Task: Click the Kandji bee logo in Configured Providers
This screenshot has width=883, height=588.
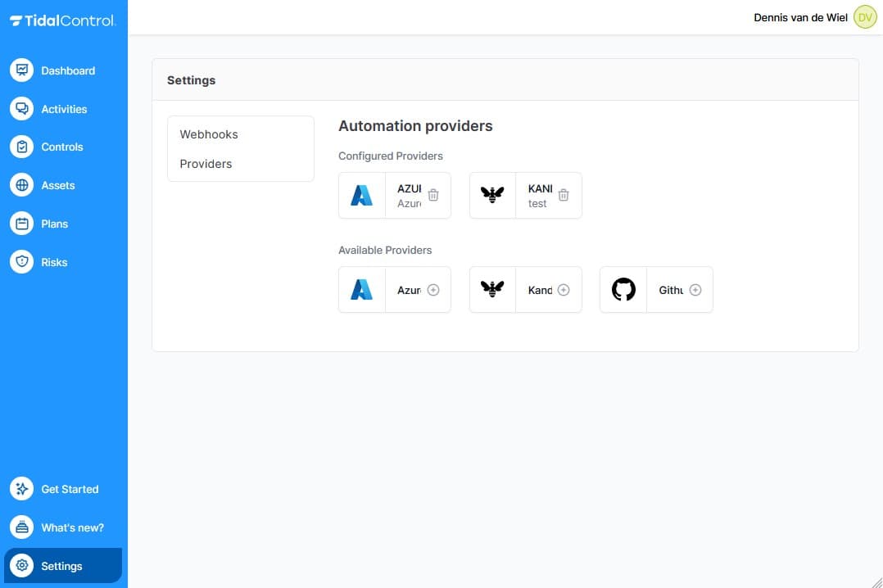Action: (492, 195)
